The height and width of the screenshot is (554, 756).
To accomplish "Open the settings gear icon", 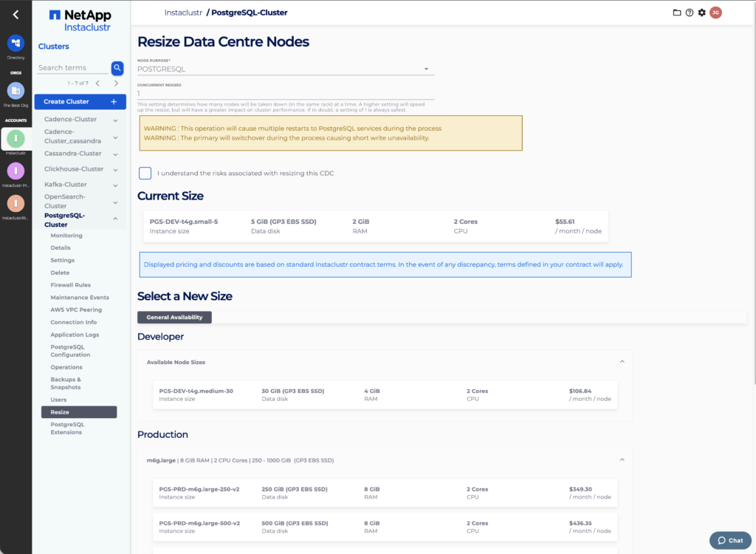I will pos(701,13).
